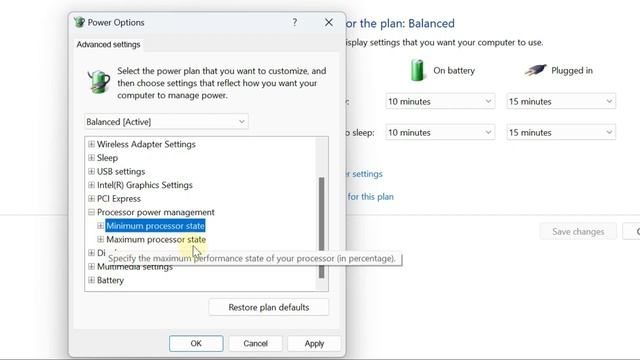This screenshot has height=360, width=640.
Task: Click the power plan battery kettle icon
Action: point(98,82)
